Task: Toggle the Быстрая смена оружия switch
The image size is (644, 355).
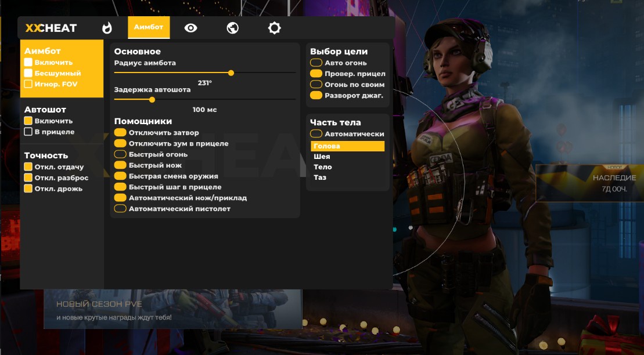Action: (120, 176)
